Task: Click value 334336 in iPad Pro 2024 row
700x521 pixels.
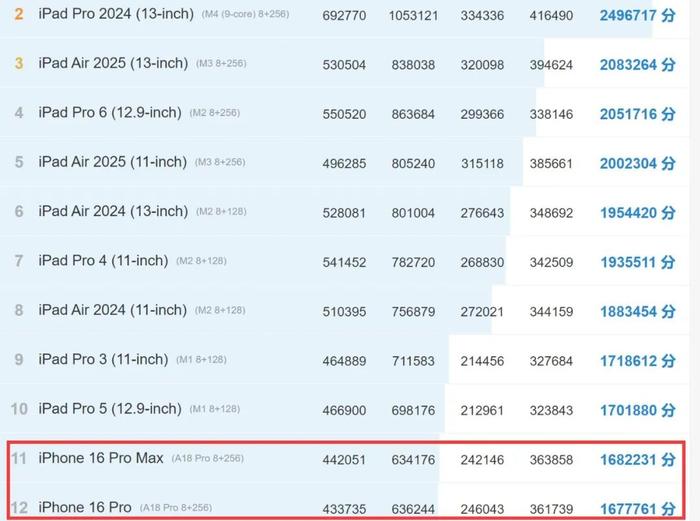Action: pos(482,16)
